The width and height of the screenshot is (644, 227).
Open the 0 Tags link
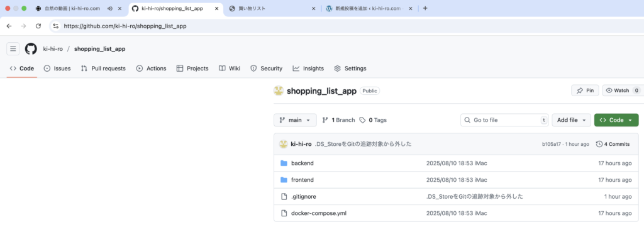(372, 120)
